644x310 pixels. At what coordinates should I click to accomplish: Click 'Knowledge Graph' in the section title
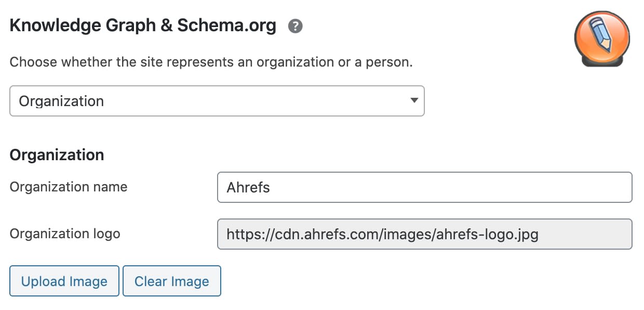click(82, 25)
